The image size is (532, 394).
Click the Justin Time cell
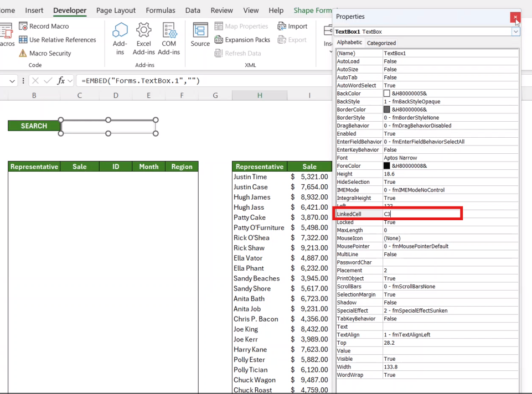point(260,177)
